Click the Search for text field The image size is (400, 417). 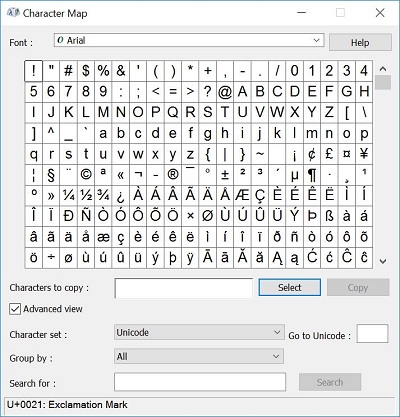200,382
